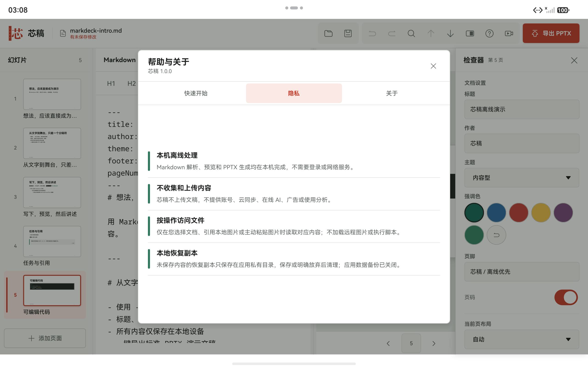This screenshot has height=368, width=588.
Task: Select slide 3 thumbnail 写下，预览，然后讲述
Action: click(x=52, y=192)
